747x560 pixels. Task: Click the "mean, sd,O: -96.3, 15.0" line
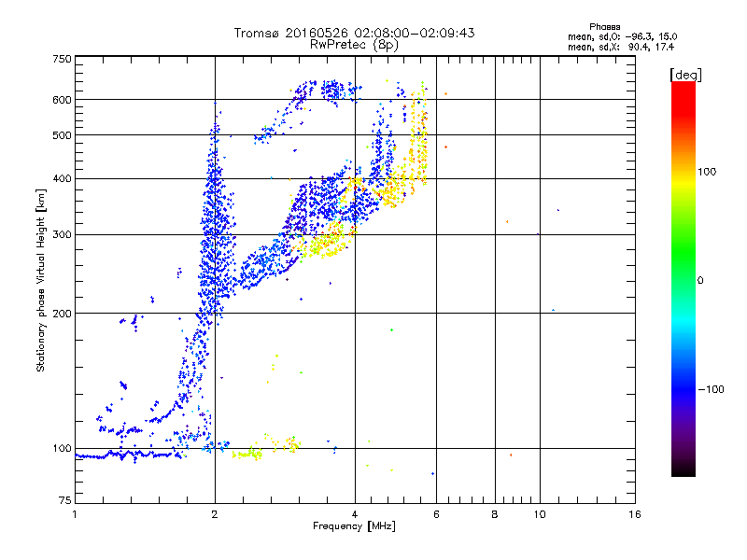(622, 36)
